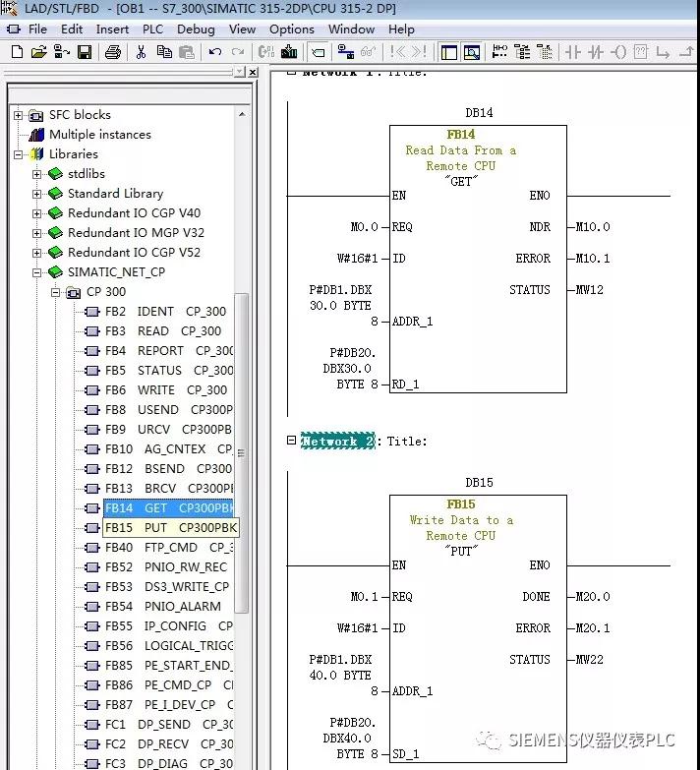The image size is (700, 770).
Task: Click the Copy icon in the toolbar
Action: pos(164,52)
